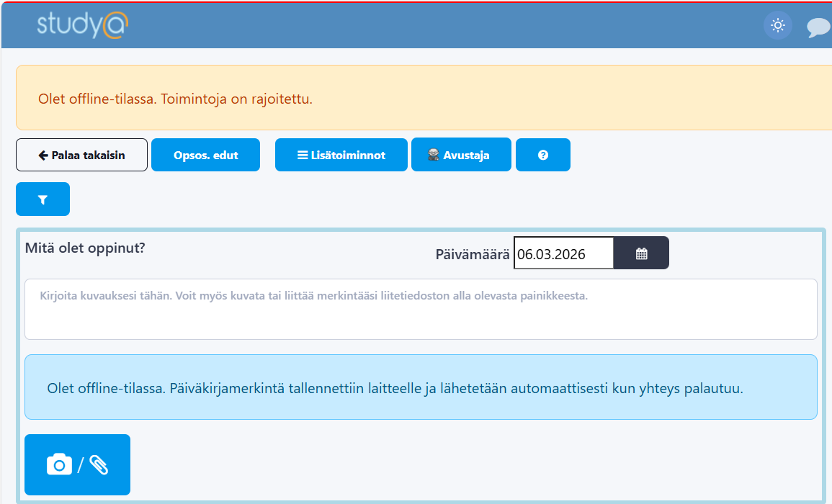The height and width of the screenshot is (504, 832).
Task: Click the blue offline diary saved notice
Action: point(421,387)
